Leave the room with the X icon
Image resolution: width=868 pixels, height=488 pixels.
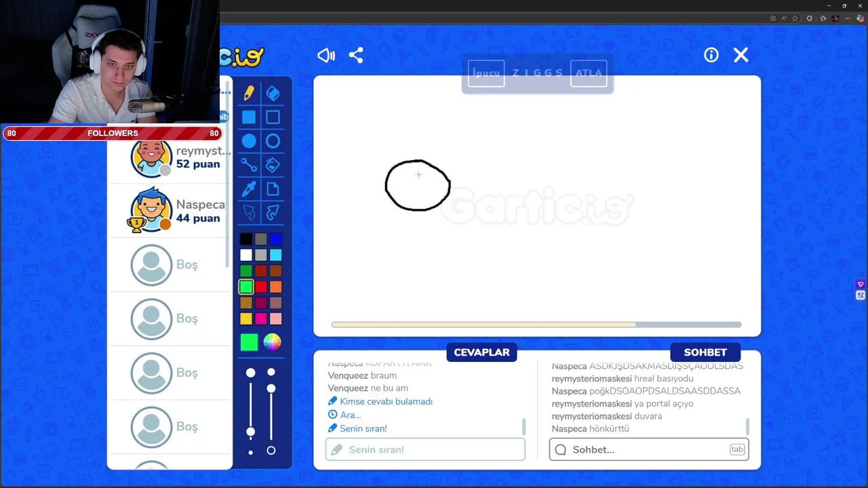tap(741, 55)
